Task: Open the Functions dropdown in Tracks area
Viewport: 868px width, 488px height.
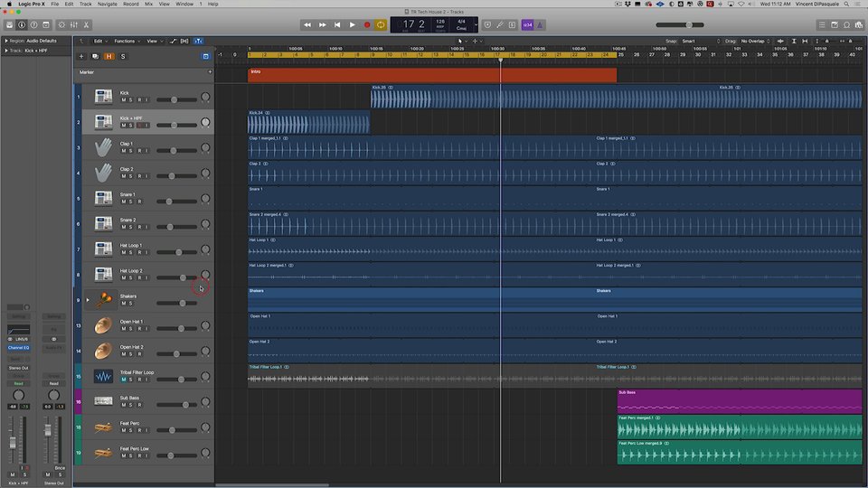Action: 127,41
